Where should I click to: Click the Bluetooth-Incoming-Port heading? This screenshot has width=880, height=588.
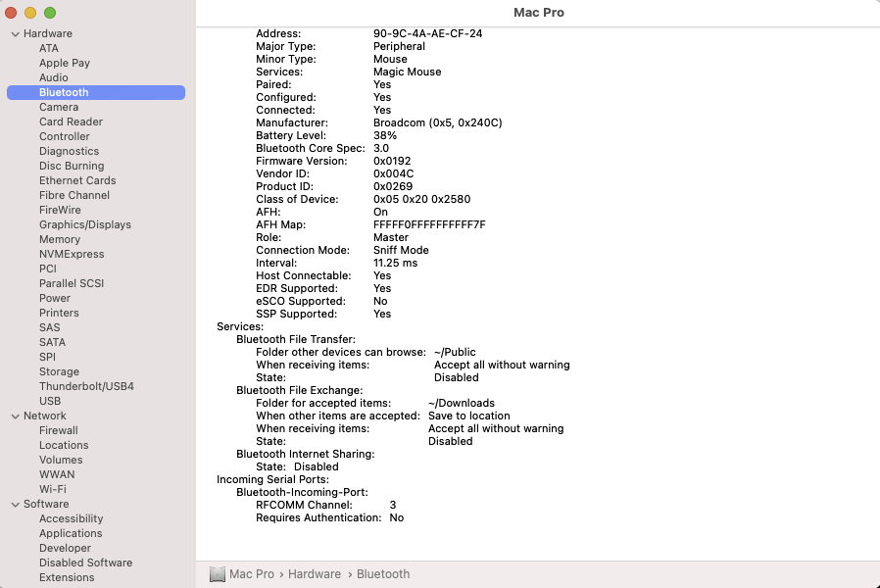pos(302,493)
